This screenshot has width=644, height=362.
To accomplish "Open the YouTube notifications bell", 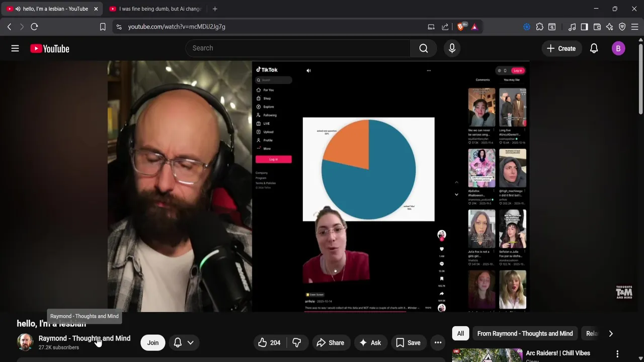I will click(594, 48).
